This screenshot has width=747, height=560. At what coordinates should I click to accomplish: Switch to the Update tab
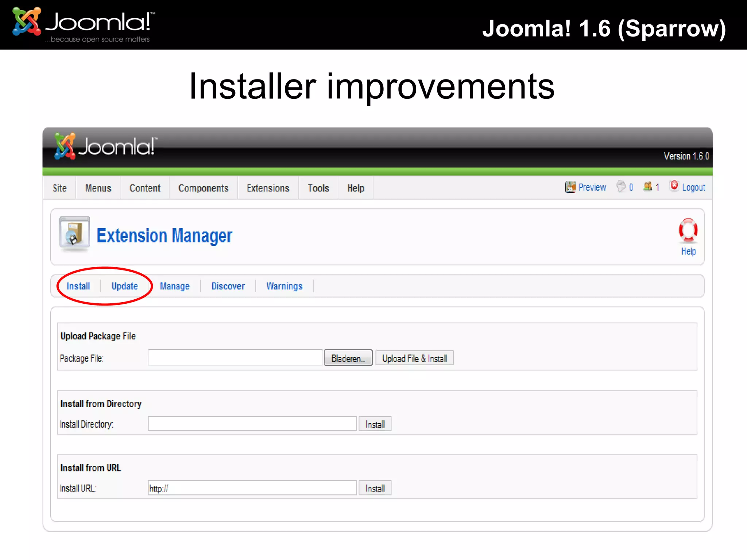pyautogui.click(x=125, y=286)
